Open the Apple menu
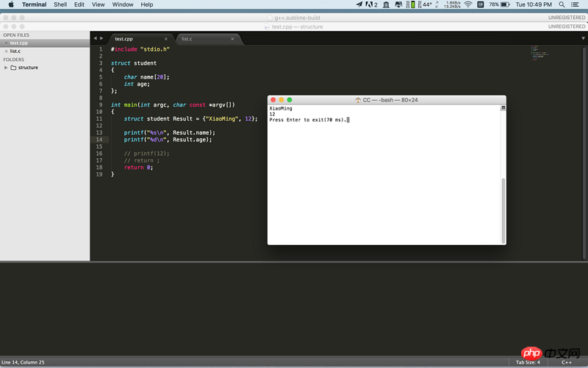The image size is (588, 368). coord(11,4)
